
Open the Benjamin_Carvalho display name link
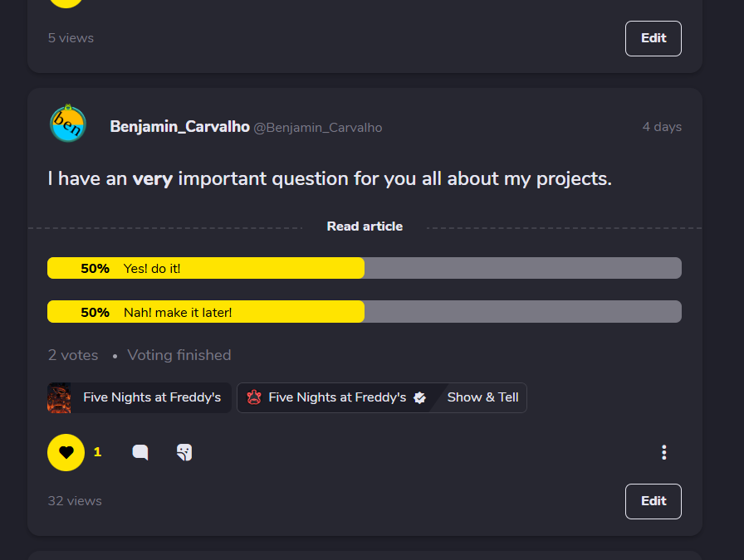tap(179, 127)
